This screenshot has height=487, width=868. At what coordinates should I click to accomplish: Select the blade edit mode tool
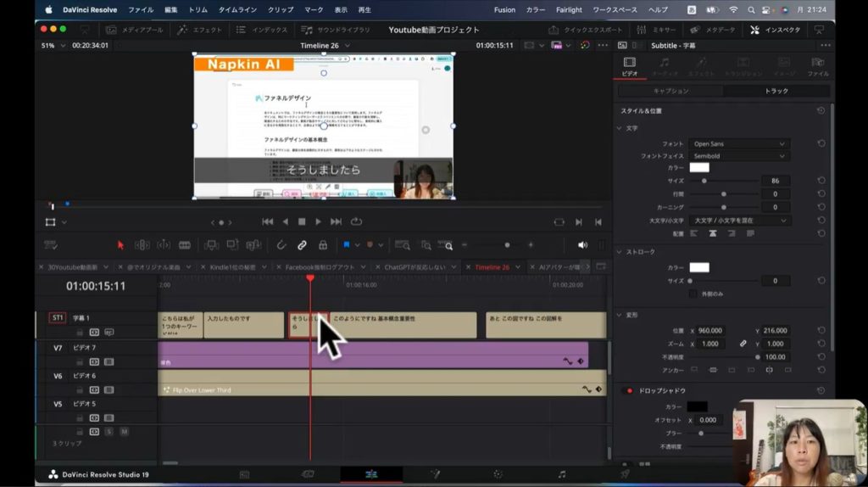click(184, 245)
